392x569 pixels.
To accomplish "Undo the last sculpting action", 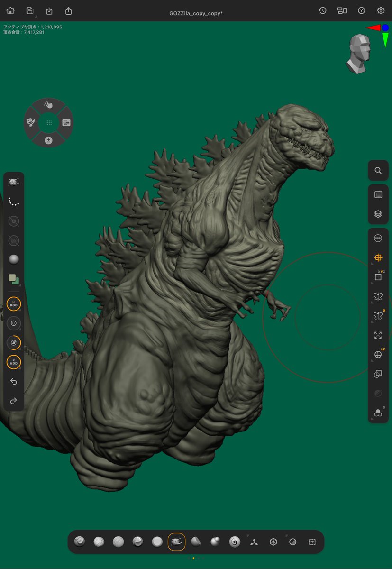I will point(13,381).
